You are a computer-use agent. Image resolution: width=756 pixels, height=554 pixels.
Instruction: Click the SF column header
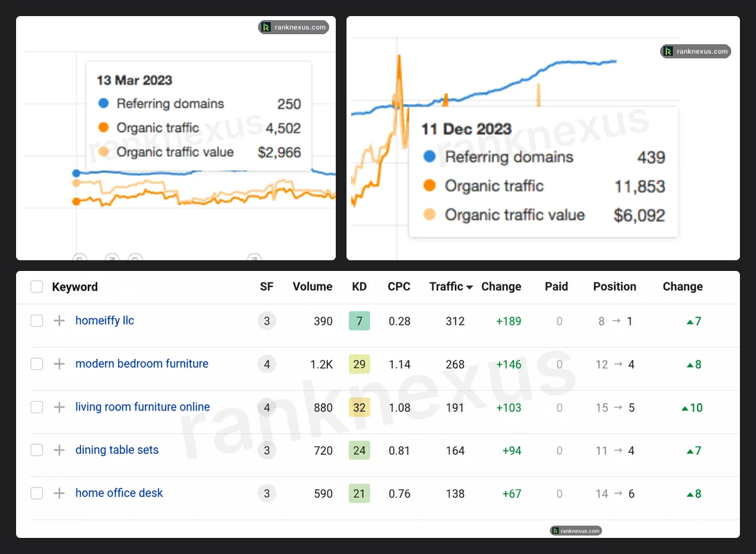click(x=267, y=286)
